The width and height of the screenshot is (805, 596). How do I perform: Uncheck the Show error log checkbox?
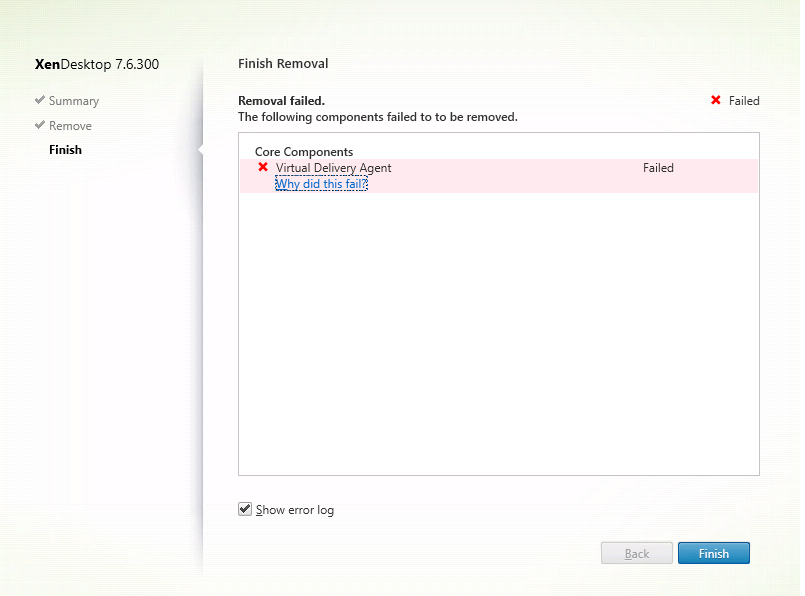[245, 509]
